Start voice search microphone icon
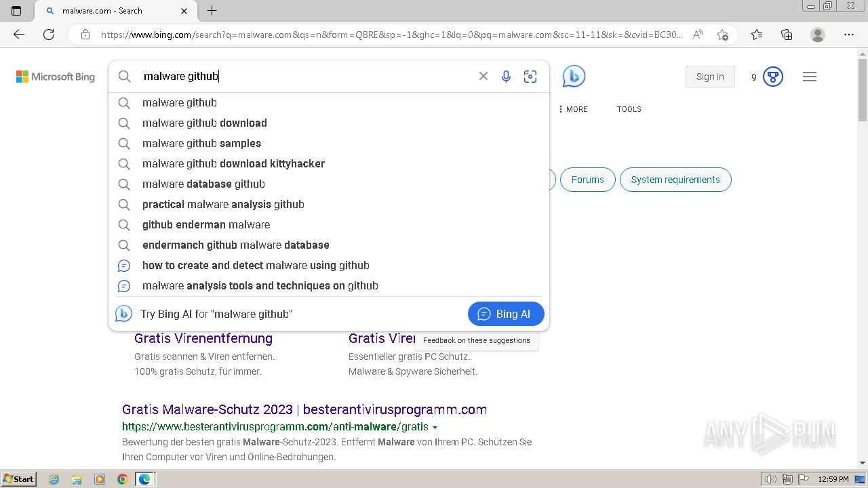This screenshot has width=868, height=488. click(x=506, y=77)
